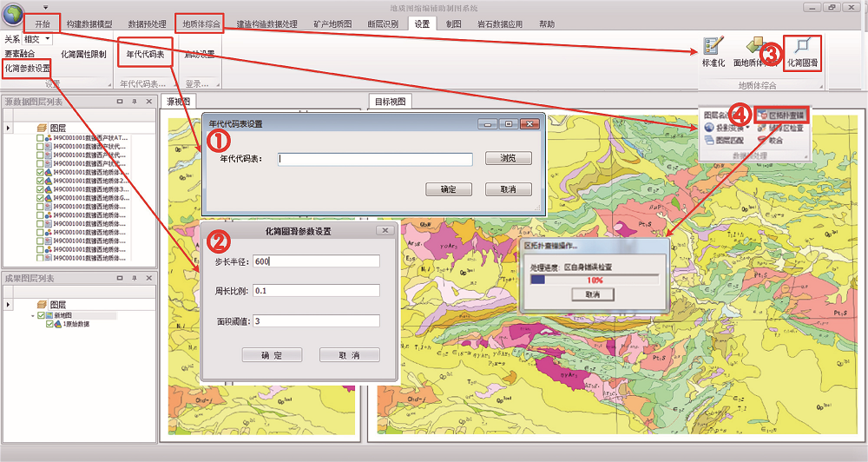Float the 源数据图层列表 panel window

click(120, 102)
